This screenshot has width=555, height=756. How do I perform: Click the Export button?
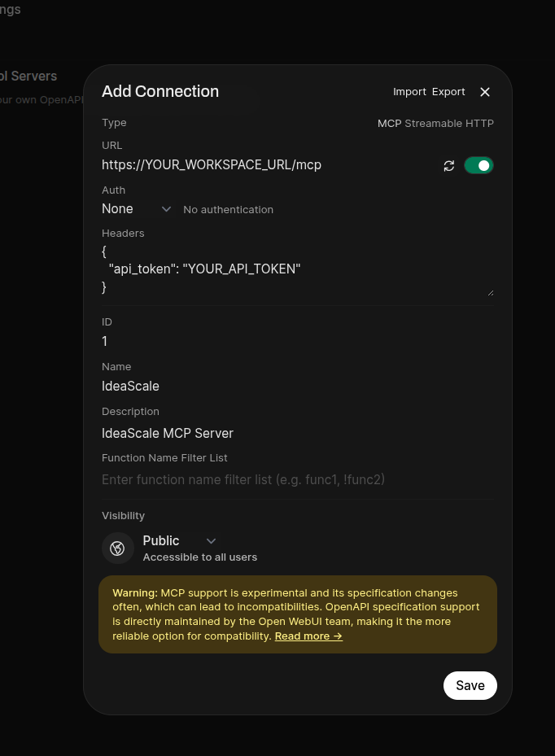448,92
